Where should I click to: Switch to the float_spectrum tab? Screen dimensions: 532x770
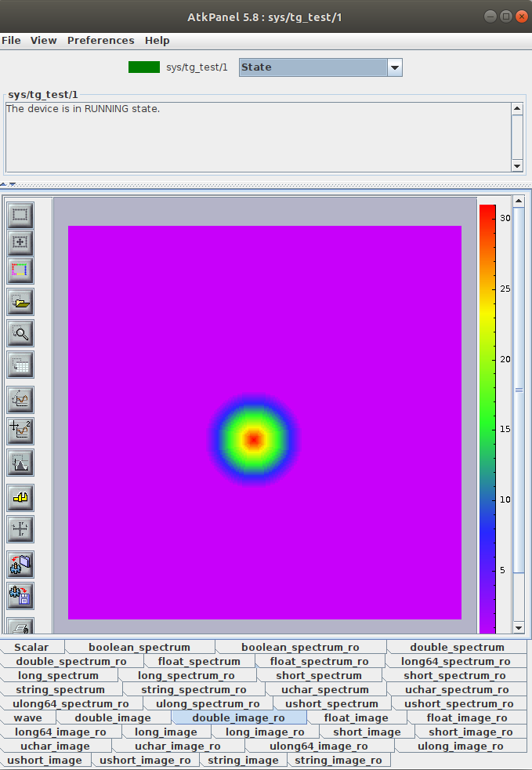tap(199, 662)
